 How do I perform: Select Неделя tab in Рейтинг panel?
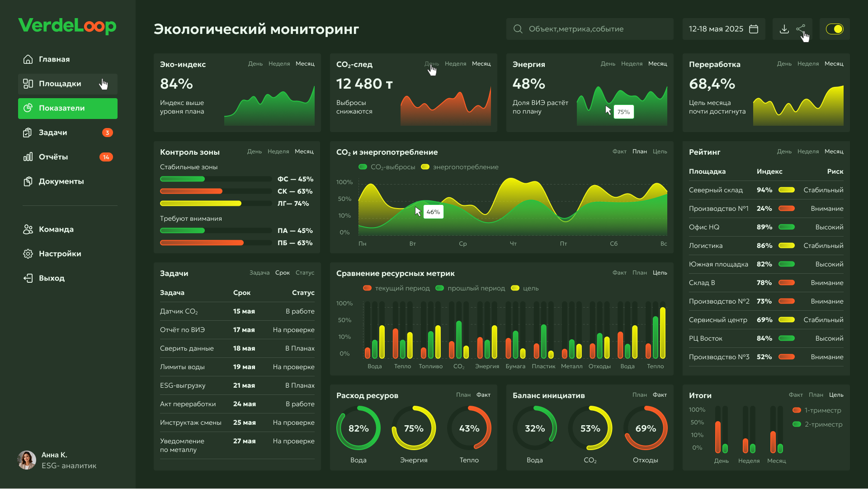coord(808,152)
